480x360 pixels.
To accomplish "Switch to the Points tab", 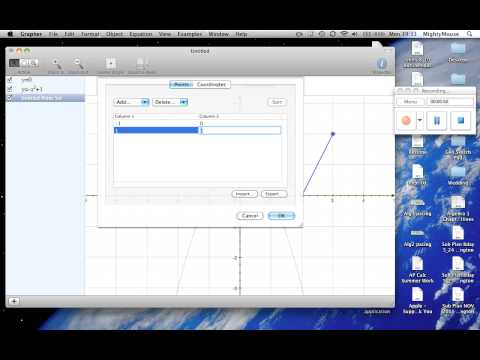I will [182, 85].
